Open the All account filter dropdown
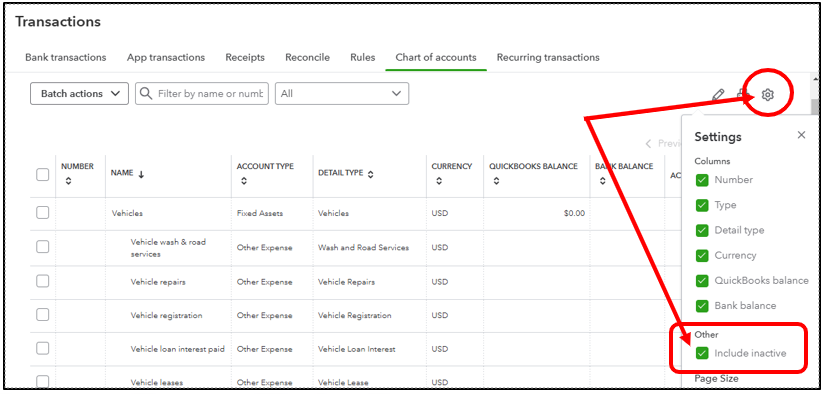The width and height of the screenshot is (825, 394). [342, 94]
